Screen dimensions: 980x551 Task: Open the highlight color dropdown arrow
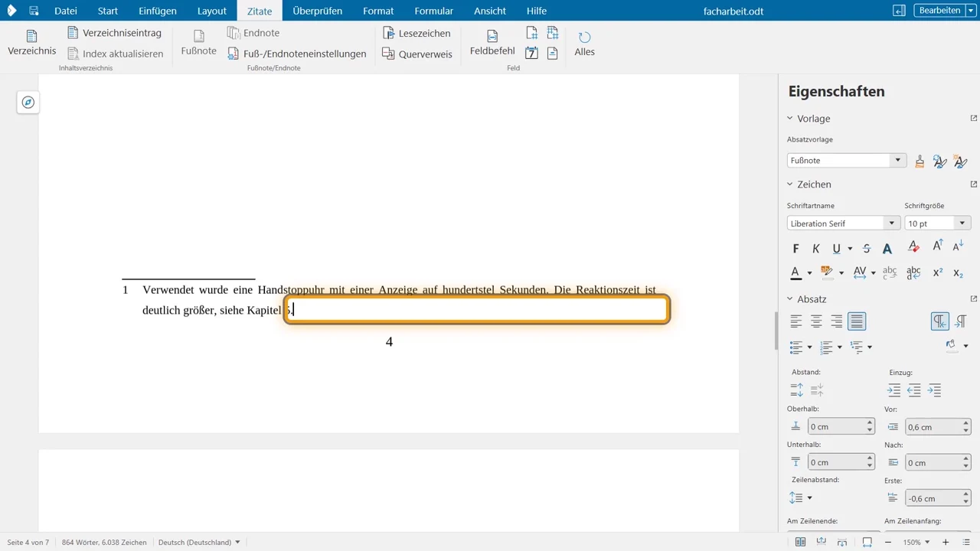coord(841,272)
